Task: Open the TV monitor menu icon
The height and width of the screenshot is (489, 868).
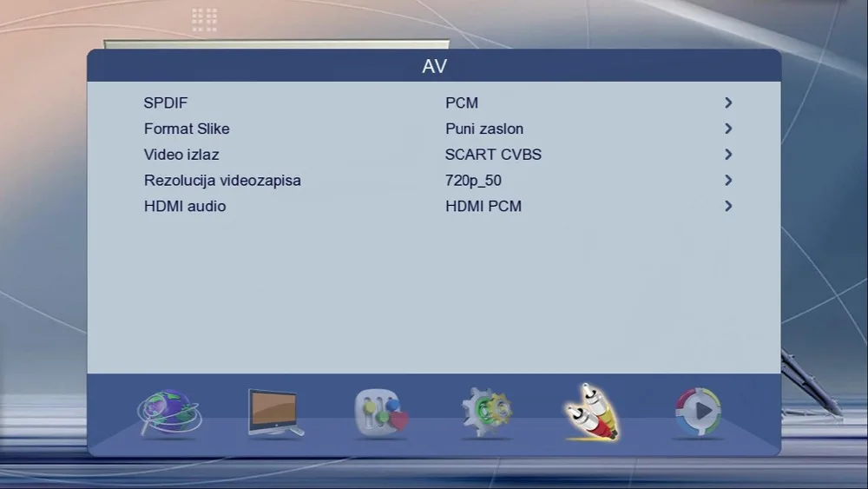Action: point(275,413)
